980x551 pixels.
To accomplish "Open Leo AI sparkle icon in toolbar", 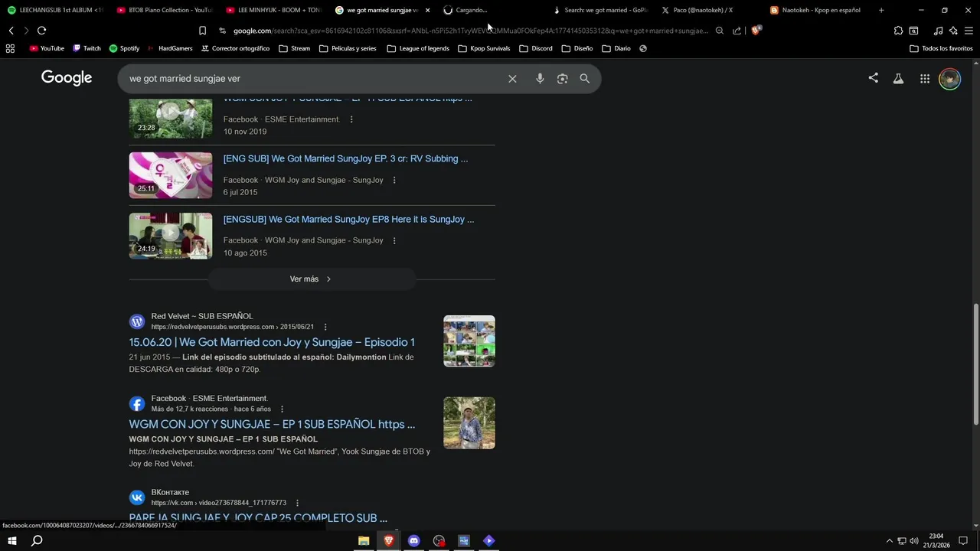I will 953,31.
